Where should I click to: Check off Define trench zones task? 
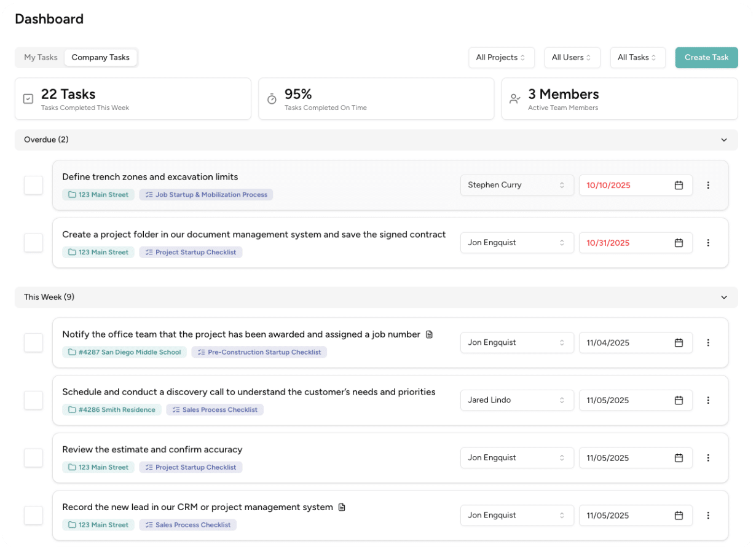(33, 185)
